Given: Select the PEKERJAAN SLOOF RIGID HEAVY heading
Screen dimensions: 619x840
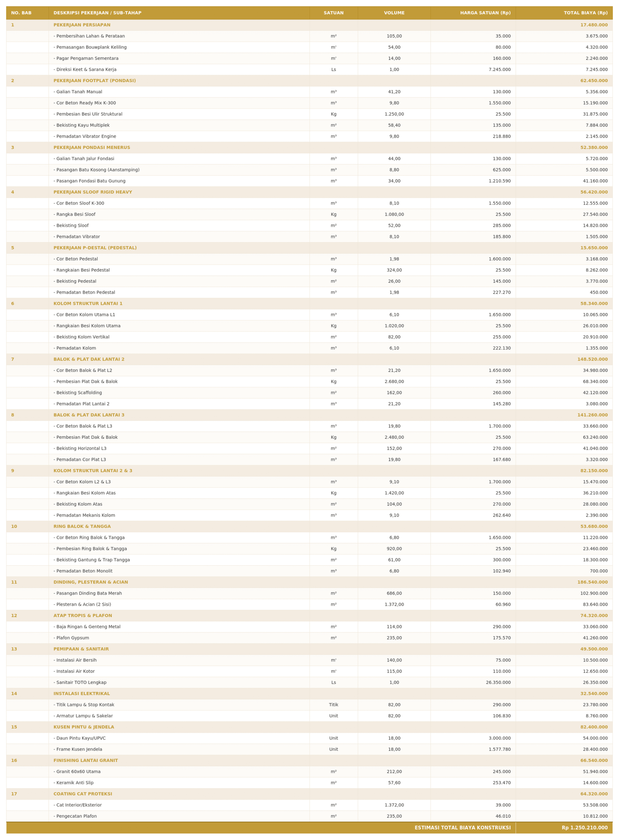Looking at the screenshot, I should [92, 192].
